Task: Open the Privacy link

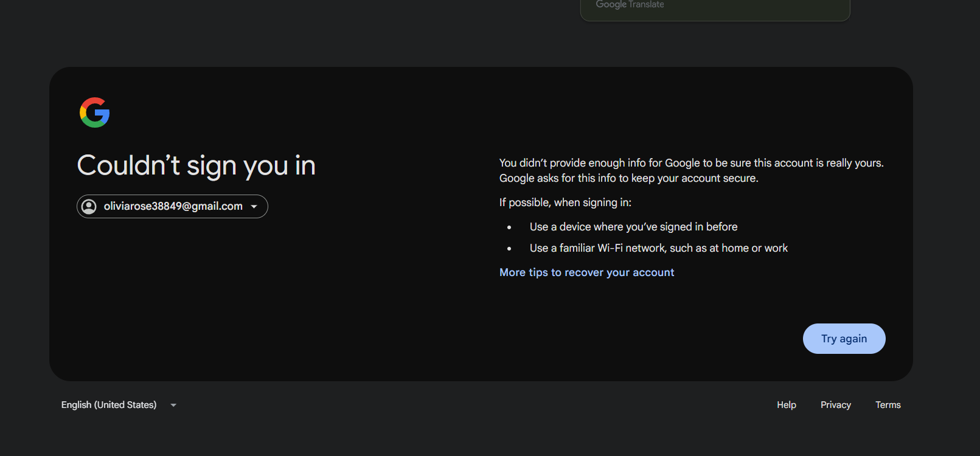Action: [x=835, y=405]
